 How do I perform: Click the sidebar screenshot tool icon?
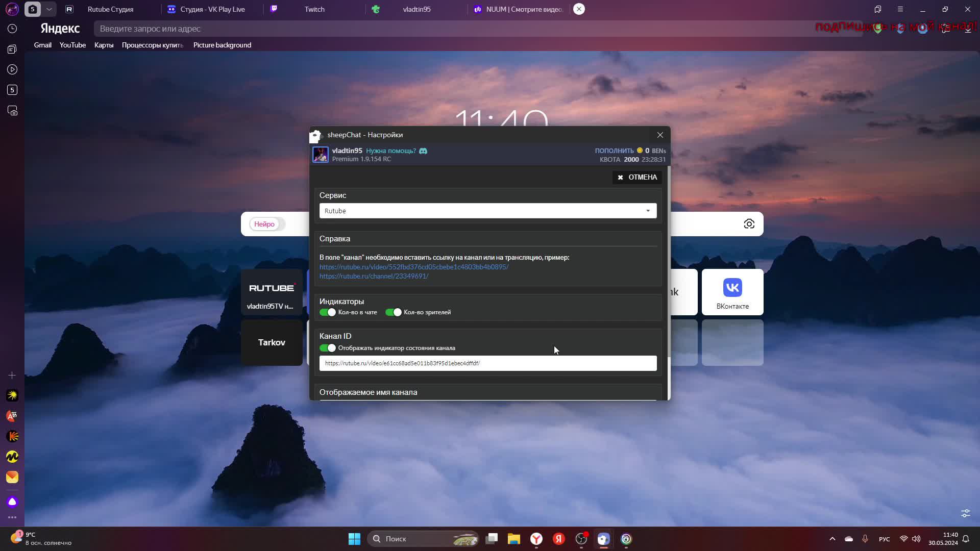click(x=12, y=111)
